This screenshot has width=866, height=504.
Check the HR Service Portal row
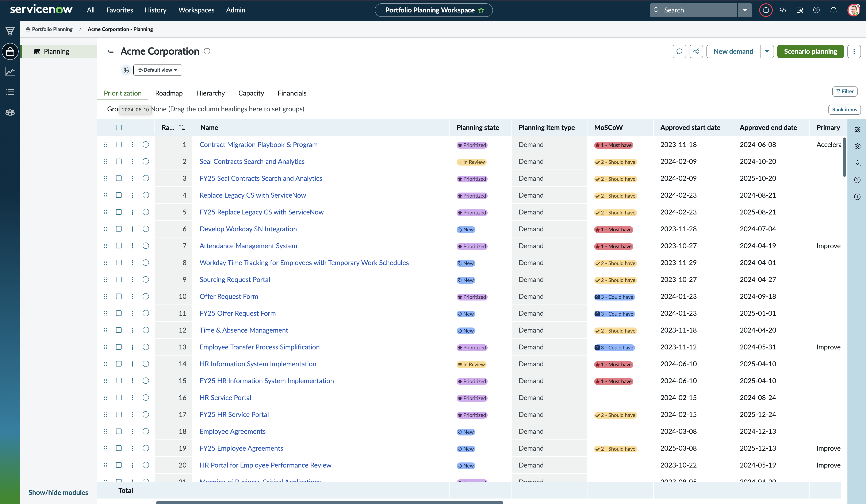pos(119,398)
